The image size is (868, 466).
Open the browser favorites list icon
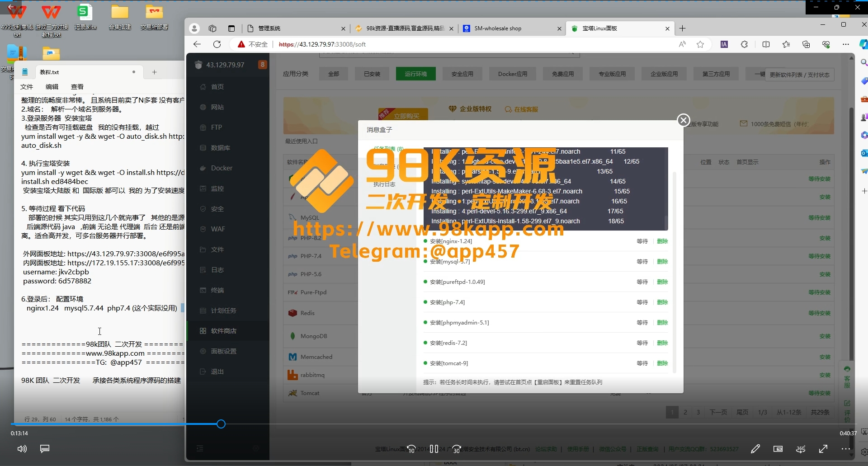[x=786, y=44]
